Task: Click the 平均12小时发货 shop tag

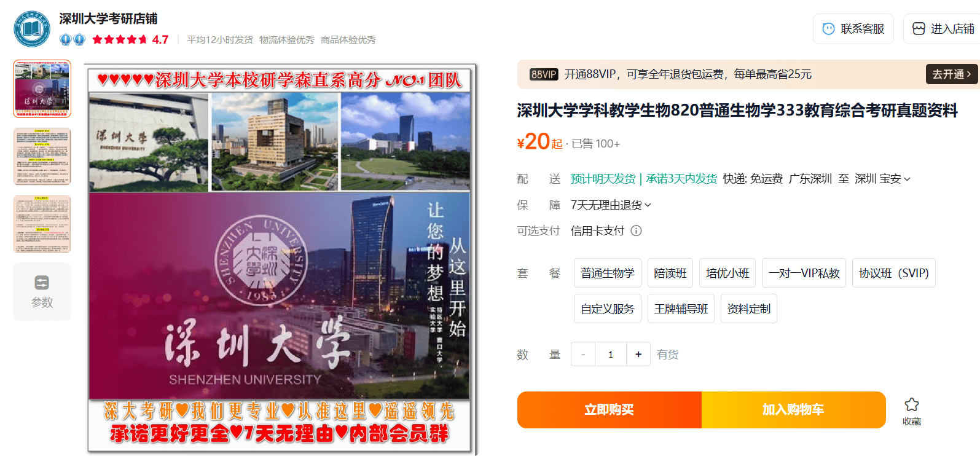Action: [220, 40]
